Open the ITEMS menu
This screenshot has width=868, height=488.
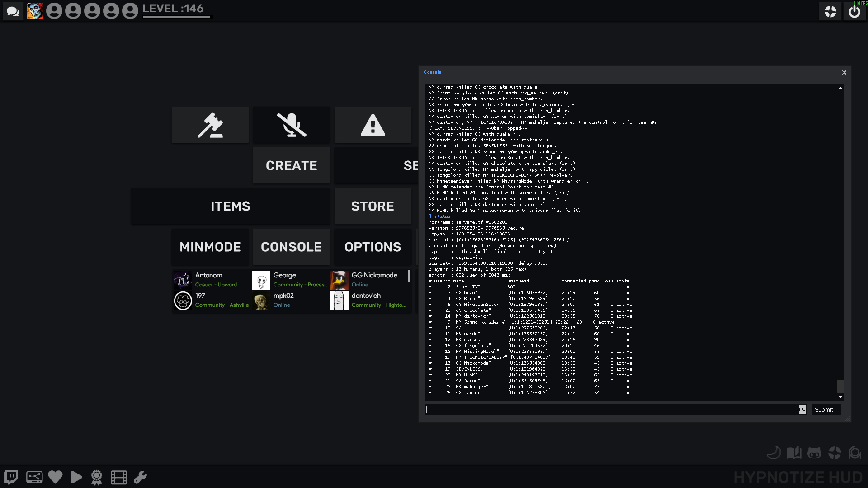(231, 206)
